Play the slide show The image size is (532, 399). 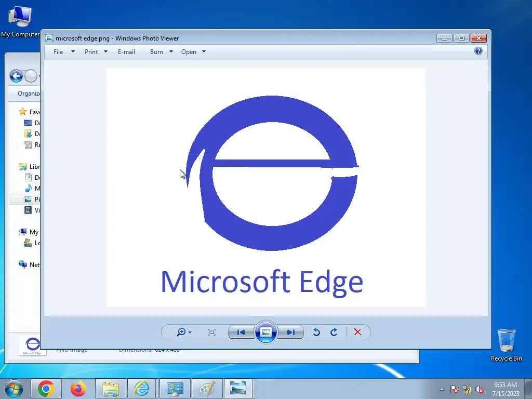(x=265, y=332)
